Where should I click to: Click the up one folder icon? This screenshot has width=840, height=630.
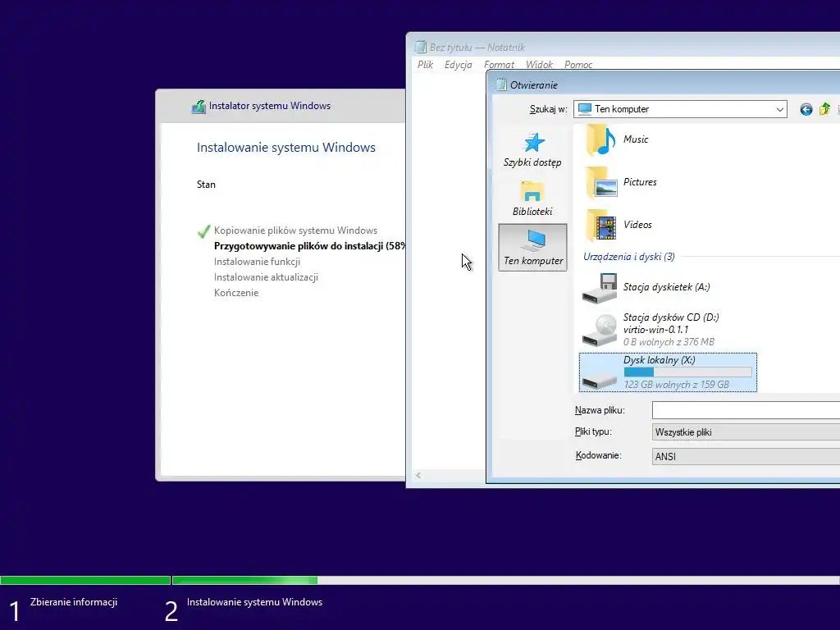coord(824,109)
